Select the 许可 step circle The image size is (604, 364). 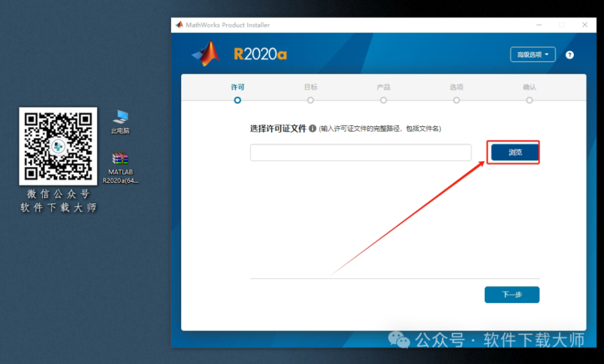[x=237, y=100]
